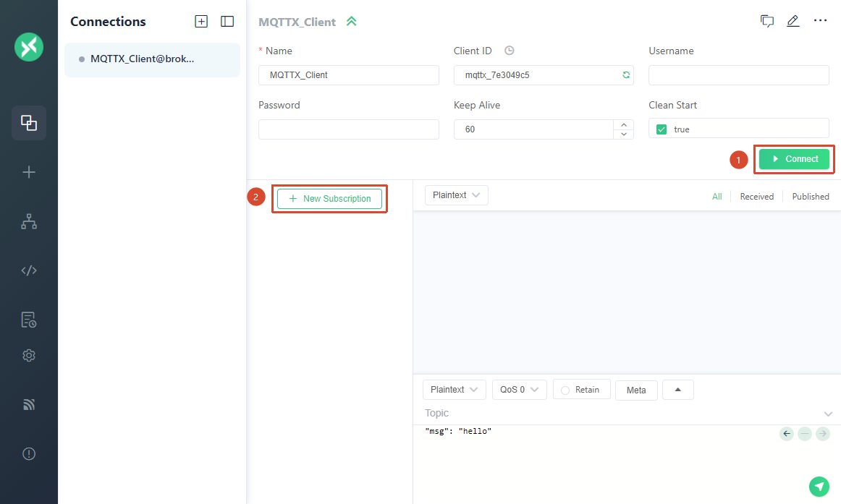Expand the Topic history dropdown chevron
Image resolution: width=841 pixels, height=504 pixels.
pyautogui.click(x=828, y=414)
